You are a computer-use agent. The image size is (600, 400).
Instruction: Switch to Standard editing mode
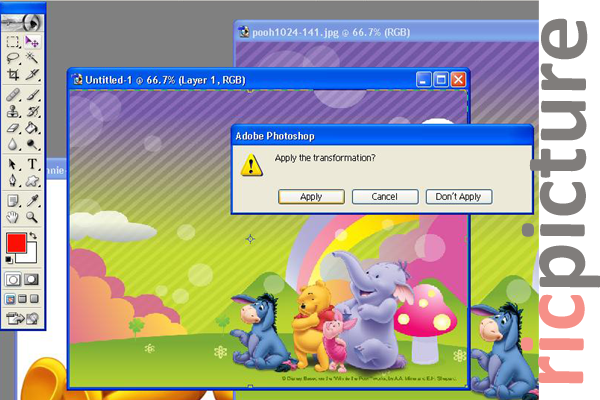(13, 279)
